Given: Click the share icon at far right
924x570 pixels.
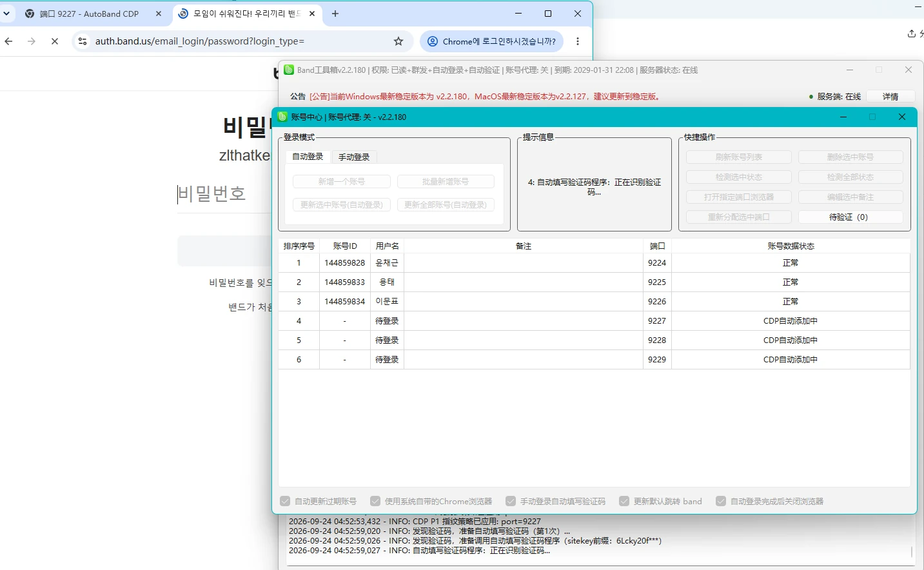Looking at the screenshot, I should click(x=912, y=34).
